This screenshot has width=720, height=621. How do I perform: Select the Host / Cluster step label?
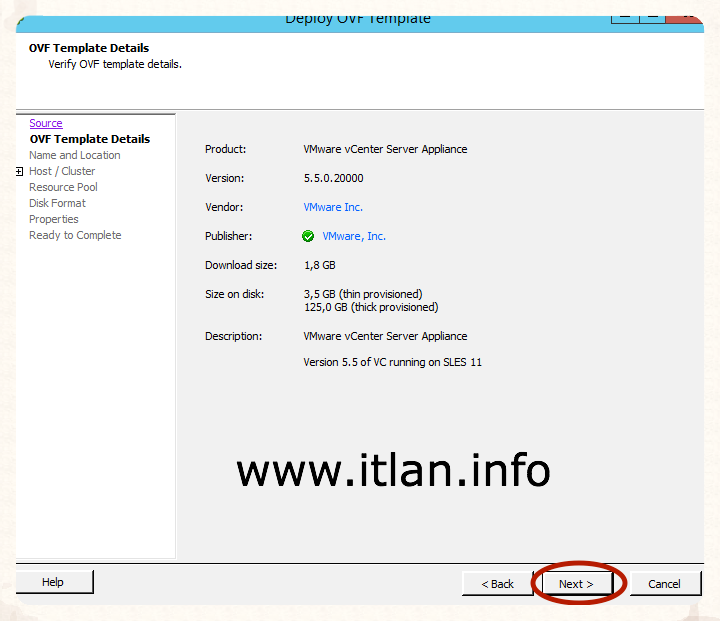tap(62, 171)
